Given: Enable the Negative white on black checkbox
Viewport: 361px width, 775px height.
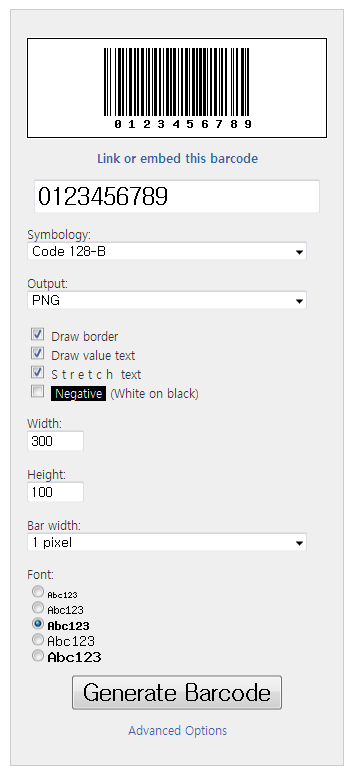Looking at the screenshot, I should (38, 391).
